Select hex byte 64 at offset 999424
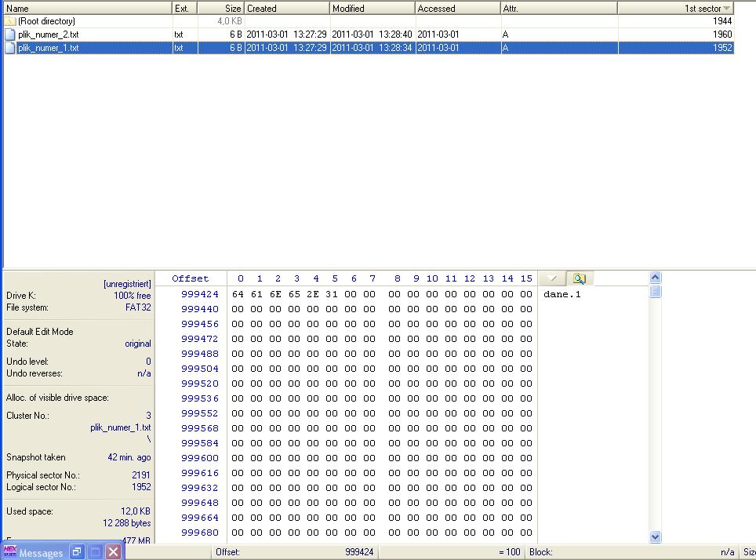756x560 pixels. coord(238,294)
